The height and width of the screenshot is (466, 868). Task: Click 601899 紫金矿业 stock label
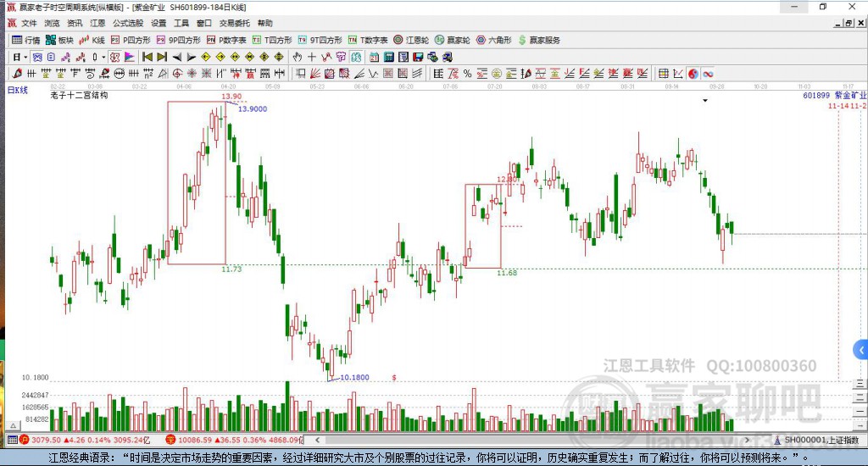(x=835, y=95)
